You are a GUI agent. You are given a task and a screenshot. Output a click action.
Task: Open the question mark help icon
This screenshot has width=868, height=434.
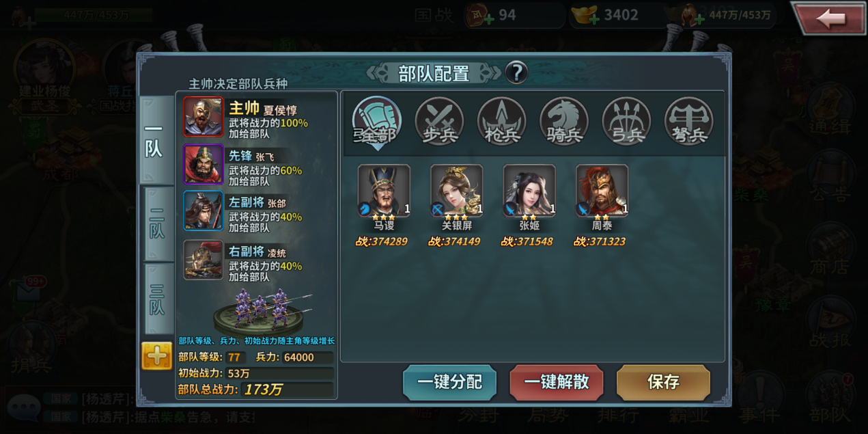pos(516,72)
